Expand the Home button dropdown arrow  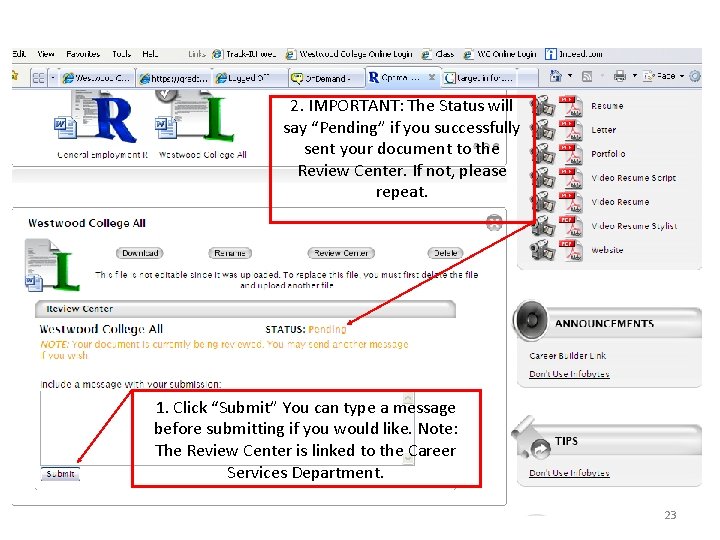point(570,76)
